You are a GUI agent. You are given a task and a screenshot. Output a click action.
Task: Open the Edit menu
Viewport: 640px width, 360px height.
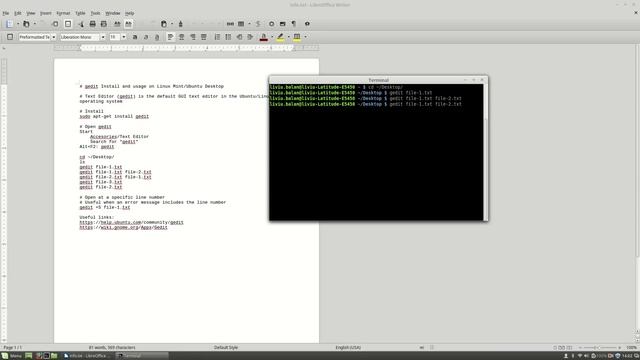tap(18, 13)
